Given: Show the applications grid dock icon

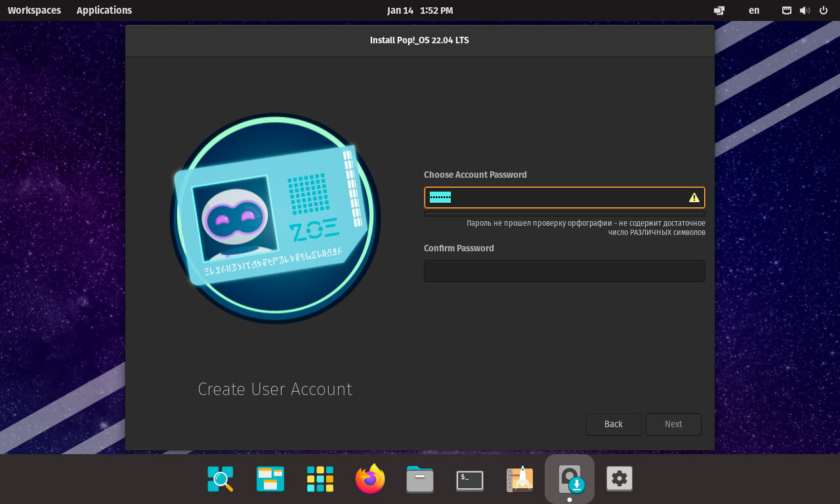Looking at the screenshot, I should pyautogui.click(x=320, y=480).
